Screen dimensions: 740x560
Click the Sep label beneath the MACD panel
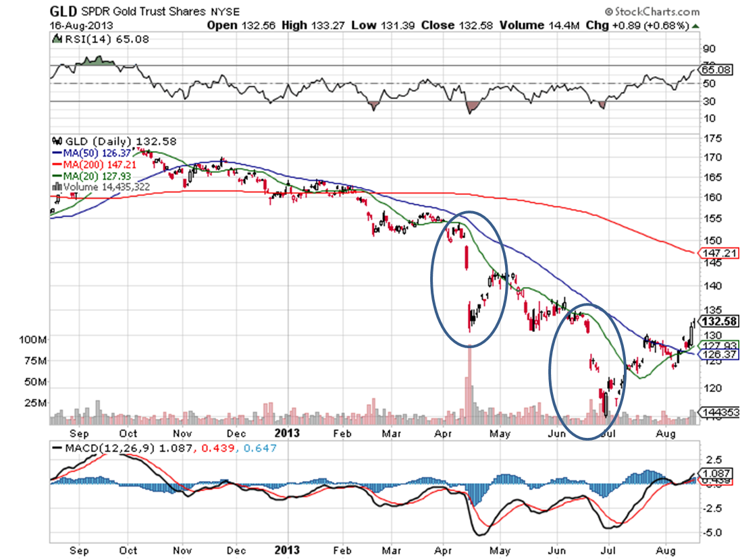pos(79,551)
